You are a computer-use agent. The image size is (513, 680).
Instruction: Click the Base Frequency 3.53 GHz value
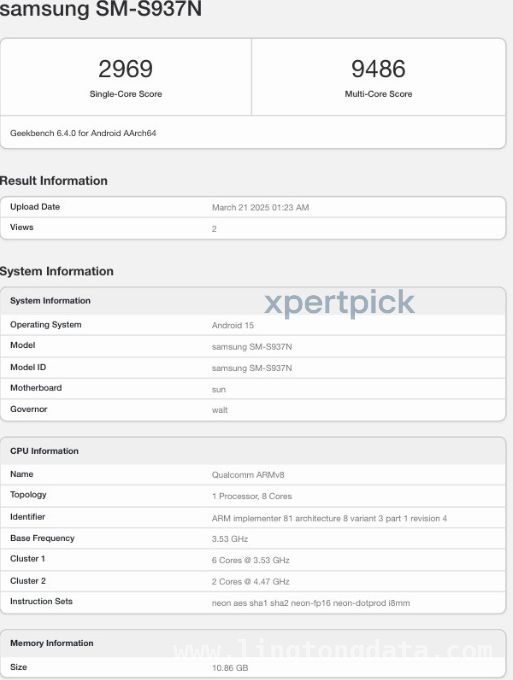point(230,539)
